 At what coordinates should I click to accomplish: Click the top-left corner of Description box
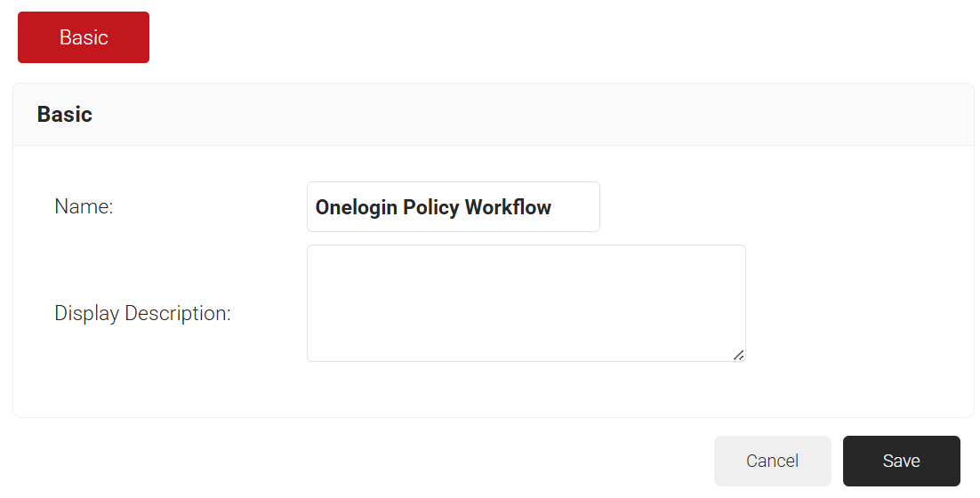pos(313,251)
